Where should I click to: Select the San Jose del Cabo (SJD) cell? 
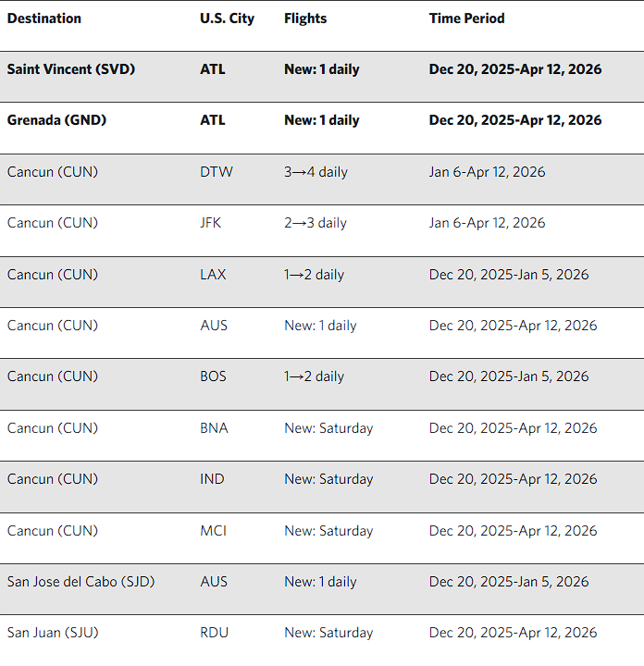point(80,582)
